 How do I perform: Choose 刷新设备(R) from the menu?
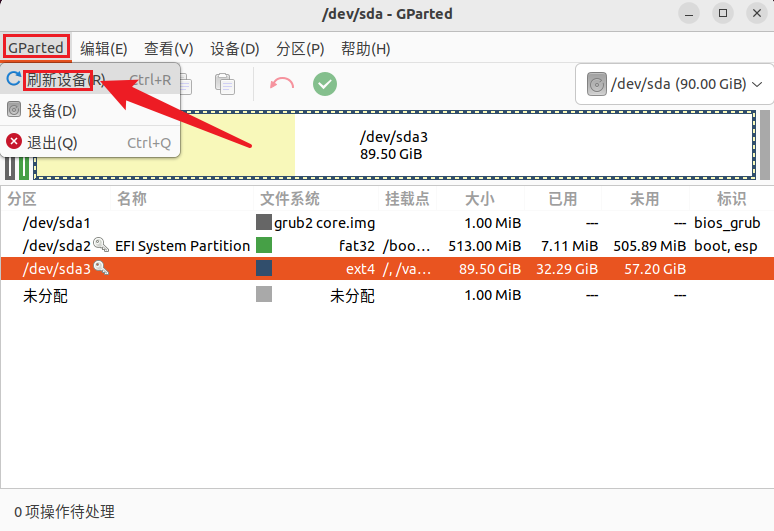coord(60,80)
